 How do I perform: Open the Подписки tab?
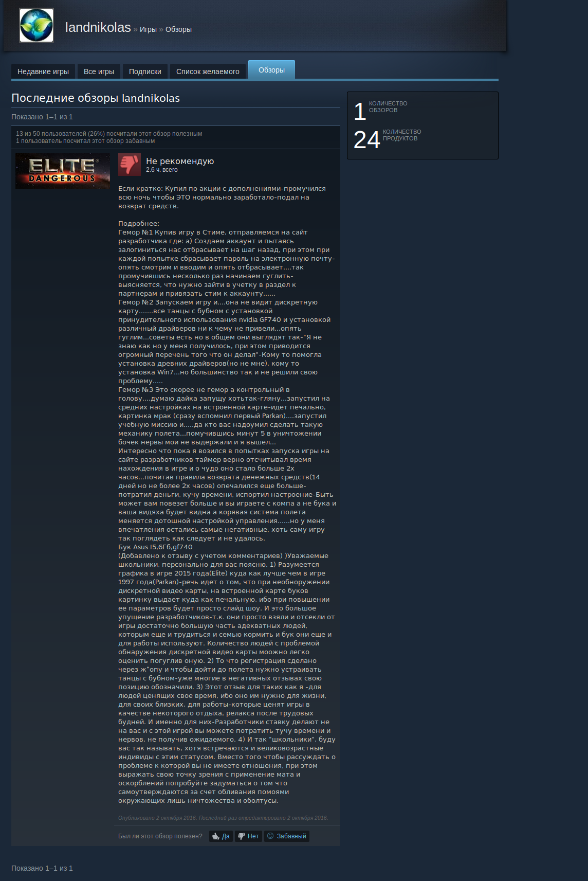click(x=145, y=71)
